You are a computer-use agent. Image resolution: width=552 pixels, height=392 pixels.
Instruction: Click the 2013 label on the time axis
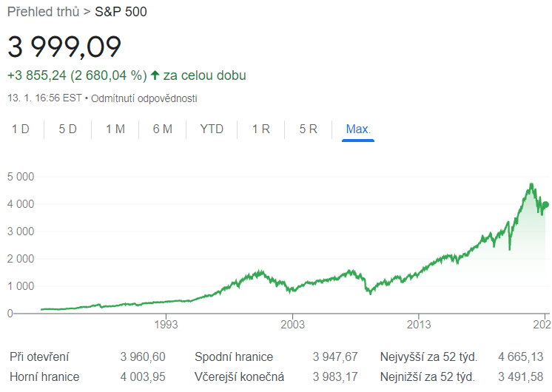(419, 324)
